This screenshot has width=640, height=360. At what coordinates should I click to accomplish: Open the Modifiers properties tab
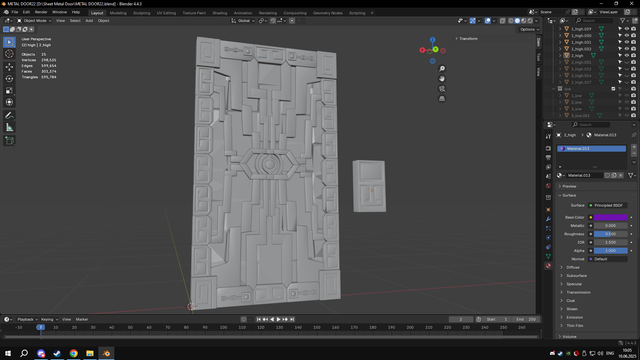coord(548,219)
